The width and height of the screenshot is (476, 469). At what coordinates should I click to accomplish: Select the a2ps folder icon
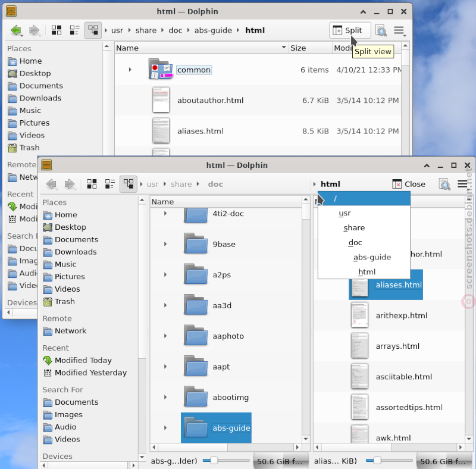pyautogui.click(x=196, y=274)
